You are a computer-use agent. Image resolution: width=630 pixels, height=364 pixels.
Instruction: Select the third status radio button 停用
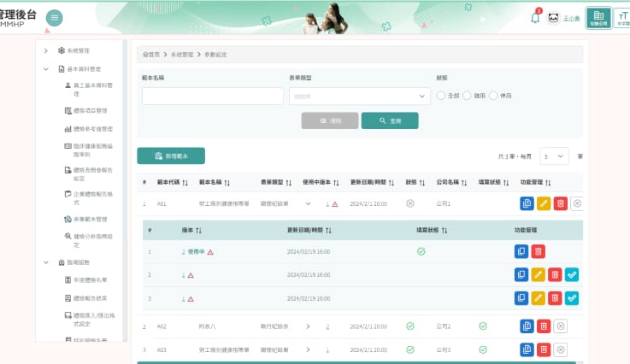pyautogui.click(x=493, y=96)
